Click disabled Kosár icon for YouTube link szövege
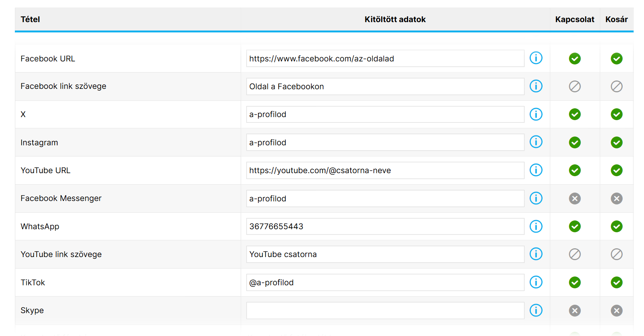 (617, 254)
